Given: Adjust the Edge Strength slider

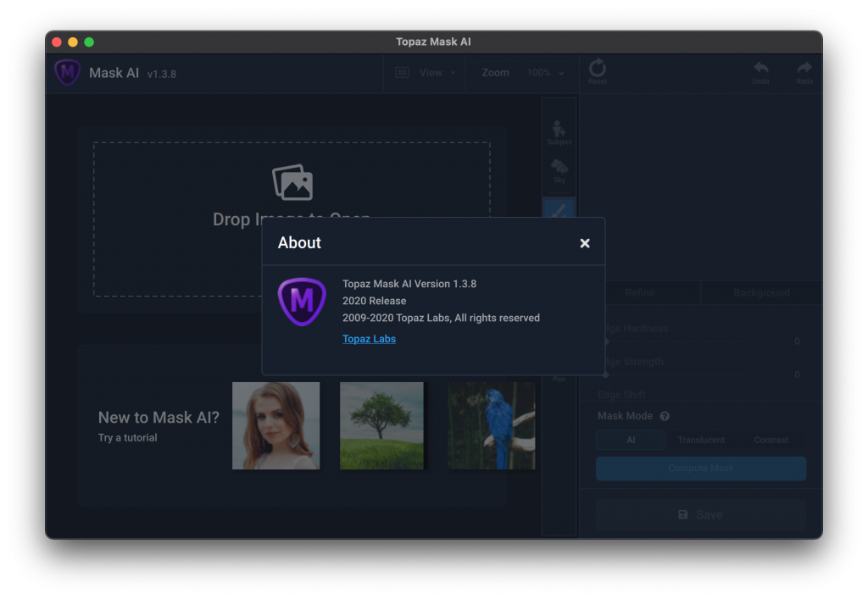Looking at the screenshot, I should (678, 375).
